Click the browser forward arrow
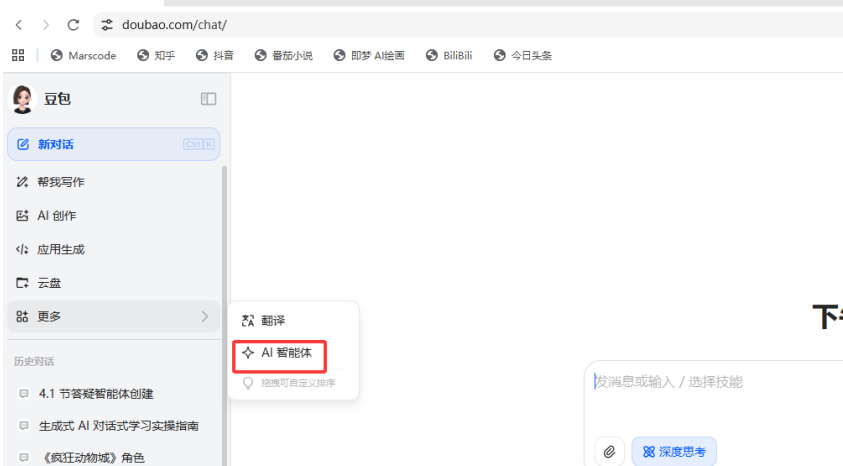Screen dimensions: 843x466 (46, 24)
